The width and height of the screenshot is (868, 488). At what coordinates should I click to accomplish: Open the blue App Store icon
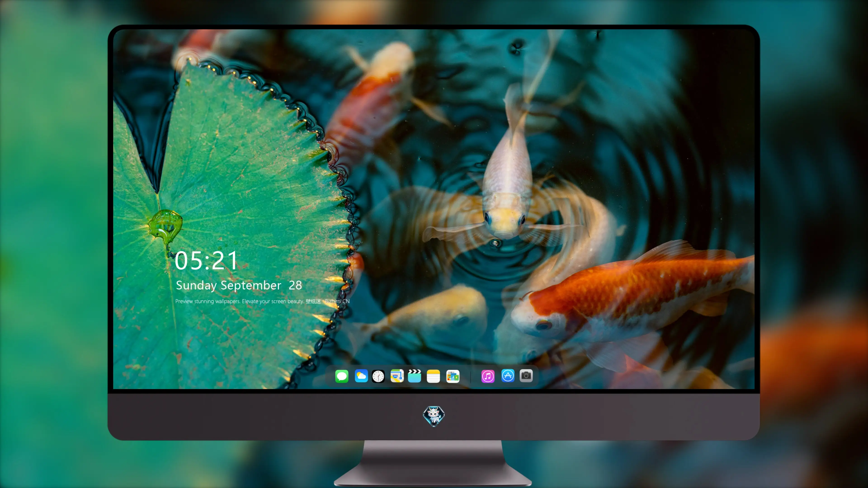[508, 375]
